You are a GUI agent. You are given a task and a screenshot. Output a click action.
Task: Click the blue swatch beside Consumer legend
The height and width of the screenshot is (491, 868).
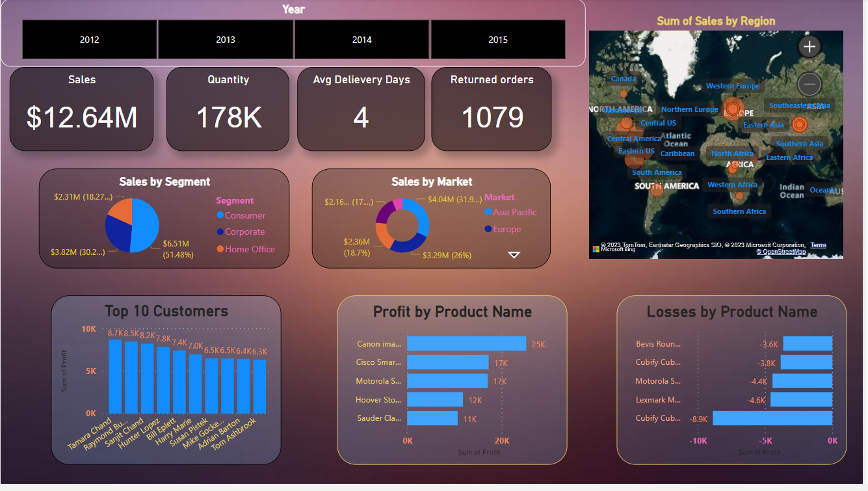coord(220,215)
